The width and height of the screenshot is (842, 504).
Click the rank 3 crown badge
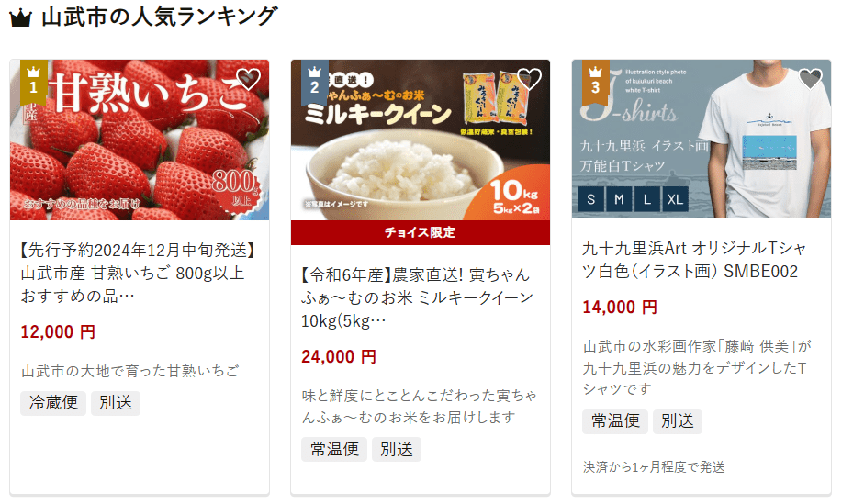(596, 82)
